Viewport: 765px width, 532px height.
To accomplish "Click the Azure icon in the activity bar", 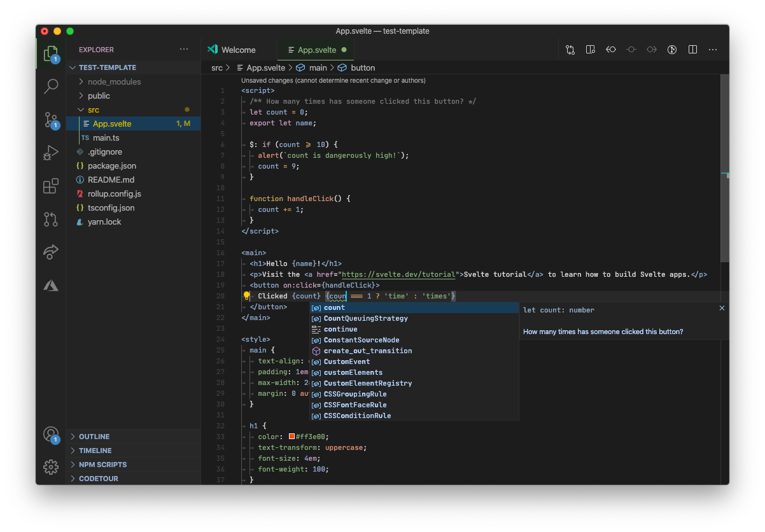I will (51, 285).
